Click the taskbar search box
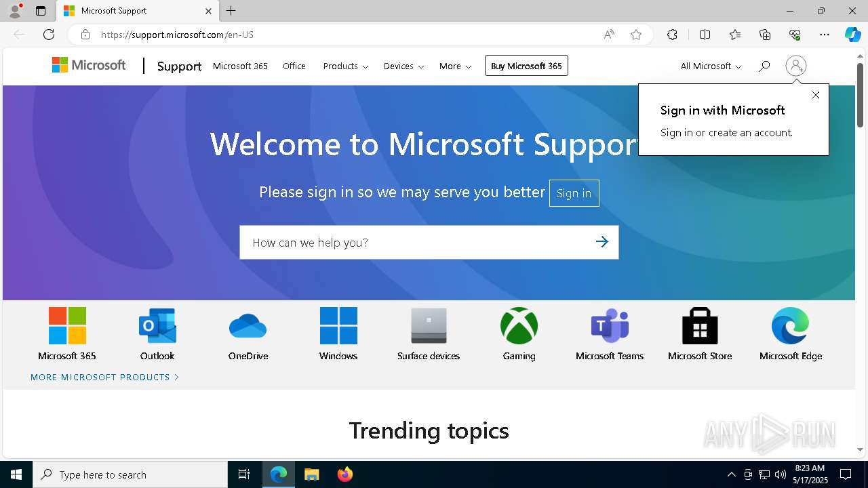Viewport: 868px width, 488px height. pyautogui.click(x=130, y=474)
